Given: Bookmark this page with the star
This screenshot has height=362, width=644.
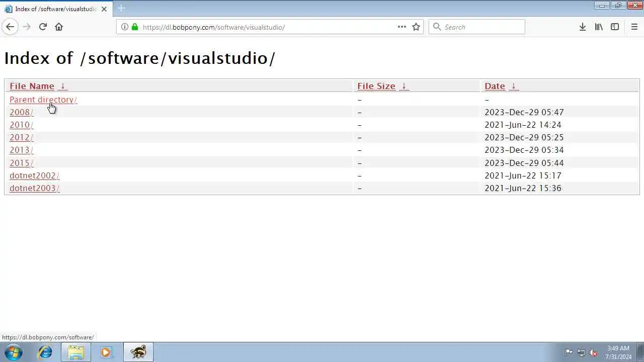Looking at the screenshot, I should point(416,27).
